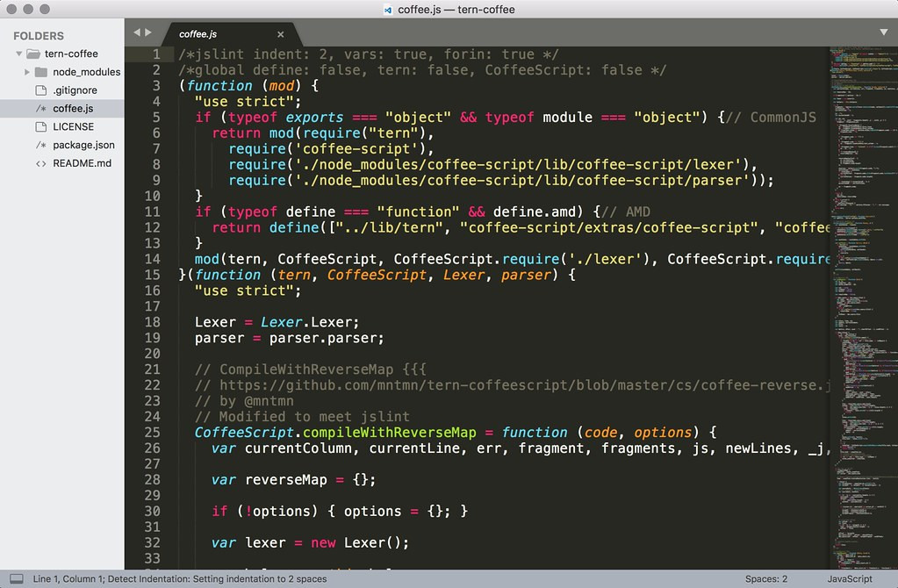898x588 pixels.
Task: Click the package.json file icon
Action: tap(40, 146)
